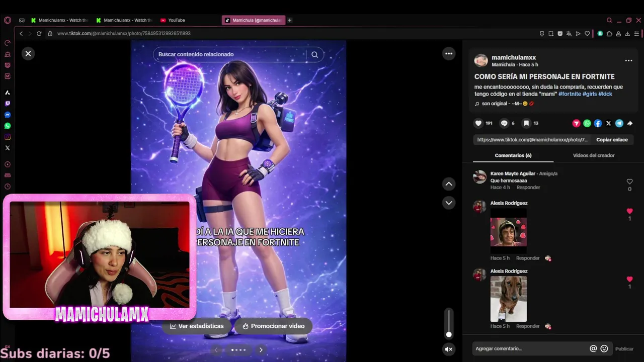Go back to the previous page
This screenshot has width=644, height=362.
pos(21,34)
